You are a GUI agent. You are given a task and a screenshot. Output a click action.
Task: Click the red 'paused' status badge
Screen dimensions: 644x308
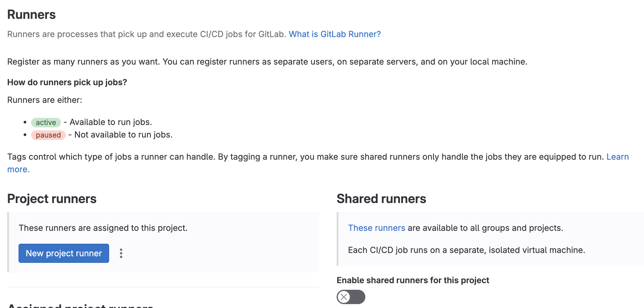click(x=48, y=135)
